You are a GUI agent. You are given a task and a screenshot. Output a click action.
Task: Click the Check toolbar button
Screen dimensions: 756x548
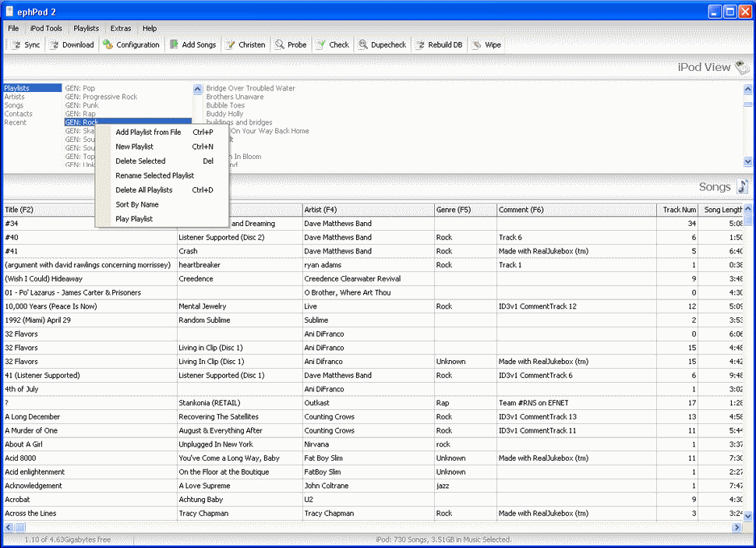[332, 45]
